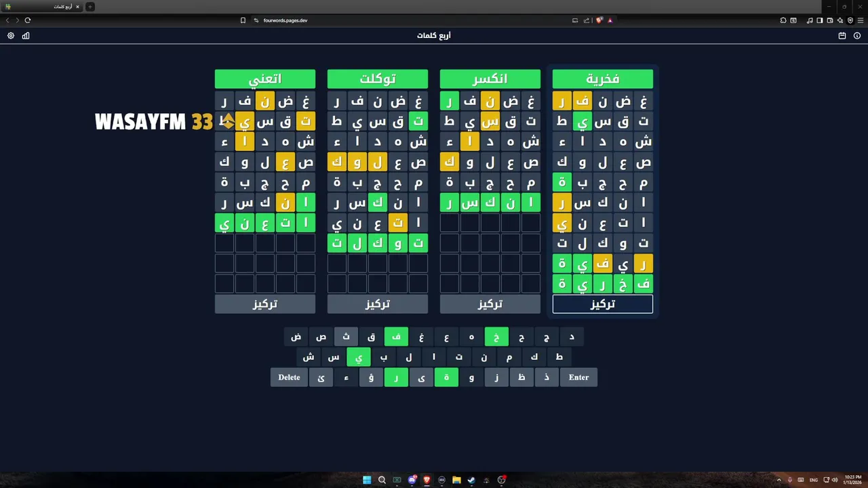Click the volume speaker tray icon
868x488 pixels.
(x=835, y=480)
